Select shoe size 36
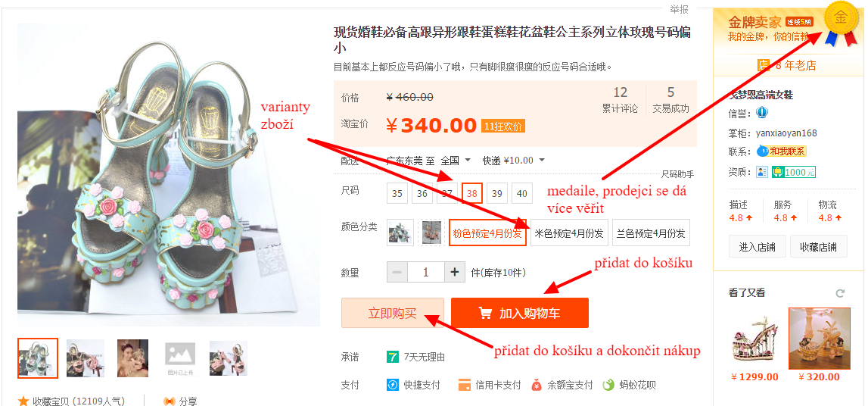Screen dimensions: 868x406 pyautogui.click(x=422, y=193)
